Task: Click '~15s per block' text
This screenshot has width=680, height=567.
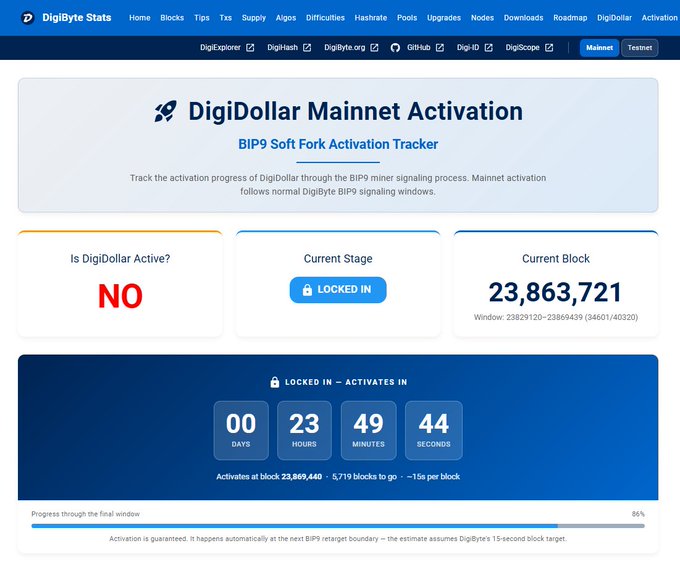Action: 433,476
